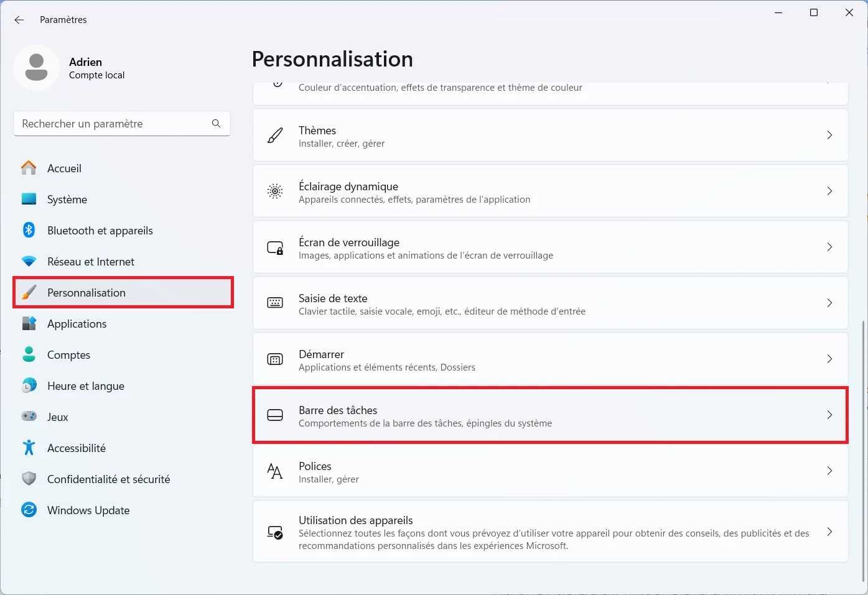Click the Éclairage dynamique sun icon
Screen dimensions: 868x595
coord(275,191)
